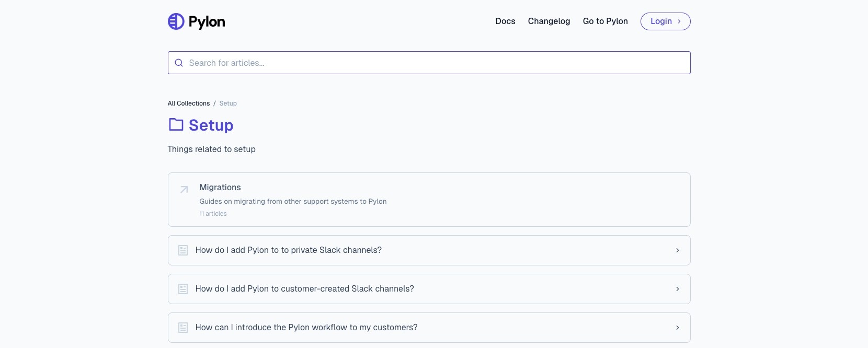Screen dimensions: 868x348
Task: Click 'Things related to setup' description
Action: (211, 149)
